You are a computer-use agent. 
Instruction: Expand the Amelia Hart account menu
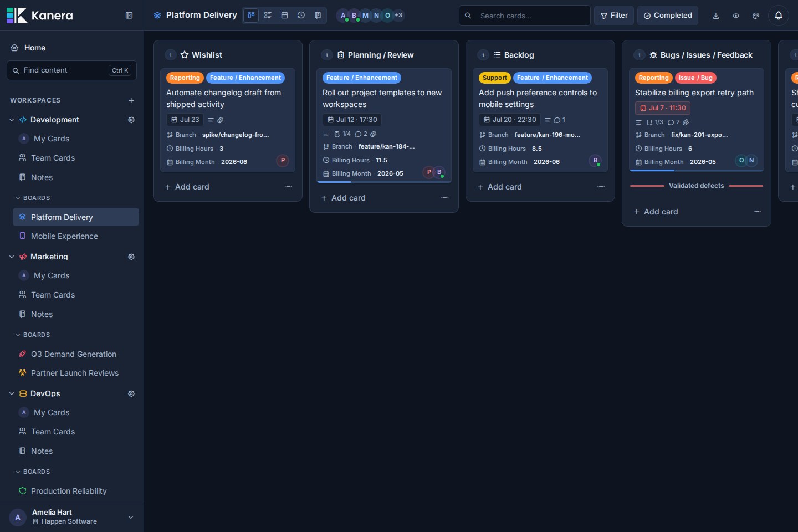click(131, 517)
